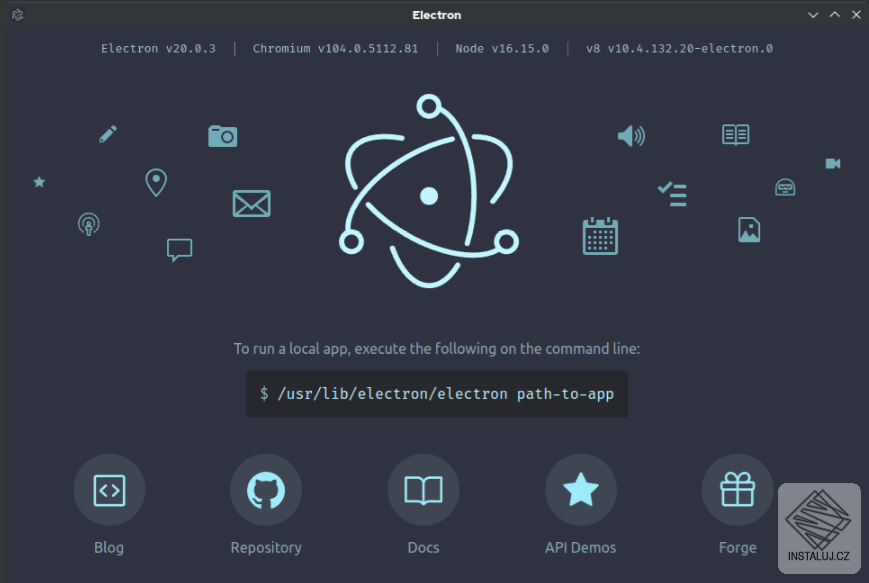869x583 pixels.
Task: Click the small star icon at left
Action: tap(39, 182)
